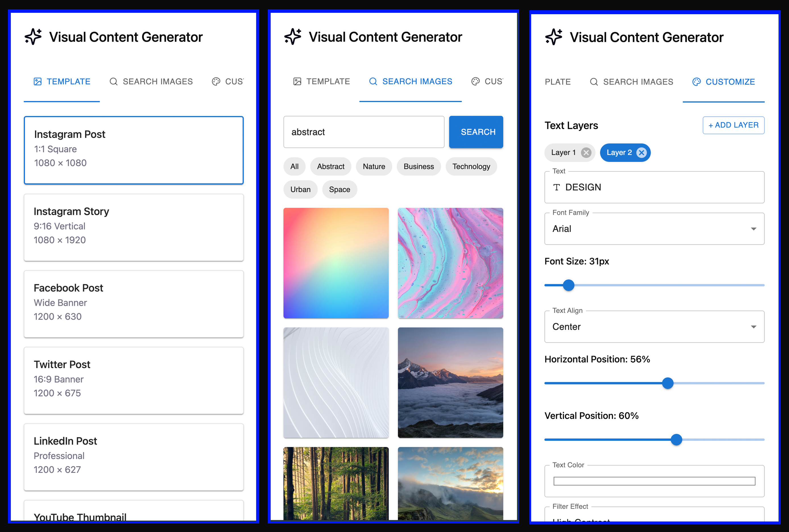The height and width of the screenshot is (532, 789).
Task: Click the Vertical Position slider handle
Action: [x=677, y=440]
